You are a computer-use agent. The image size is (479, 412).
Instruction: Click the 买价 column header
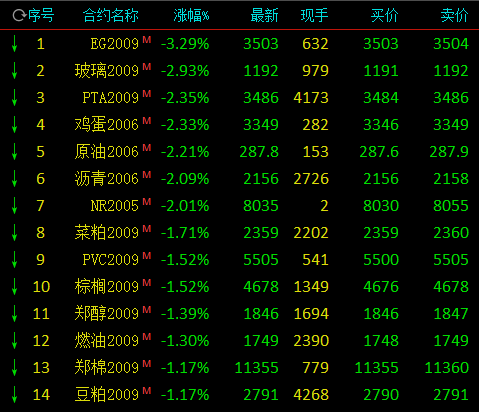384,15
